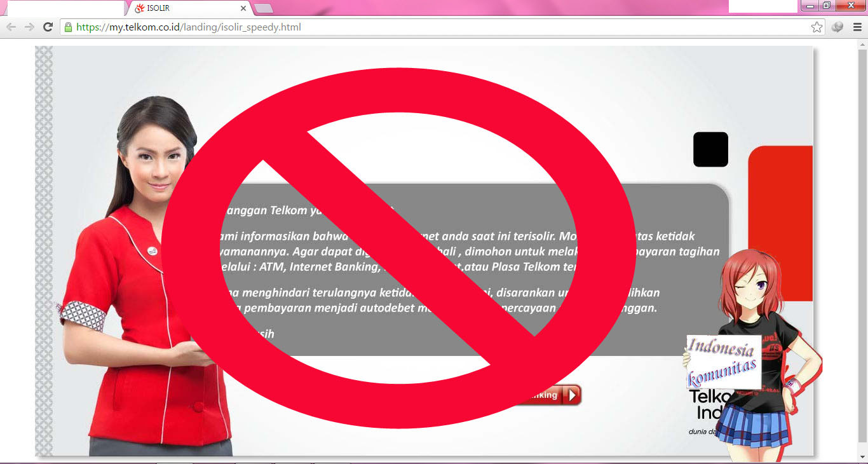The height and width of the screenshot is (464, 868).
Task: View site security via green padlock icon
Action: pos(68,27)
